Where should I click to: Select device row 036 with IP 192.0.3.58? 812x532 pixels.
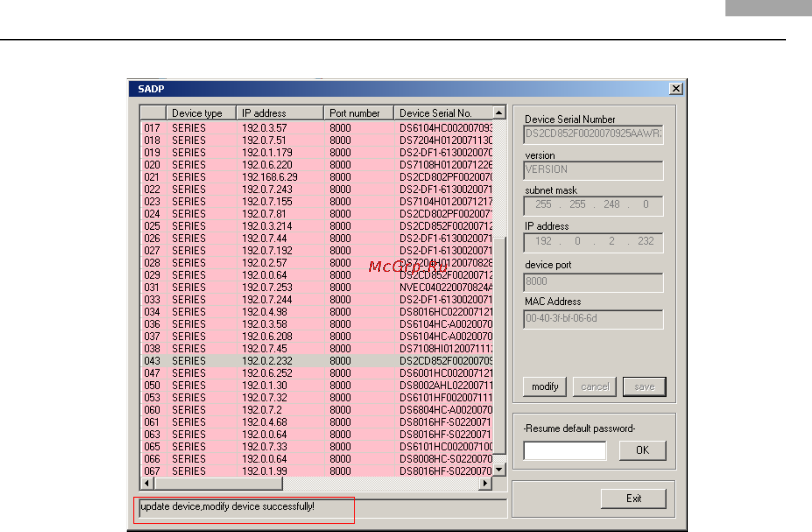316,324
